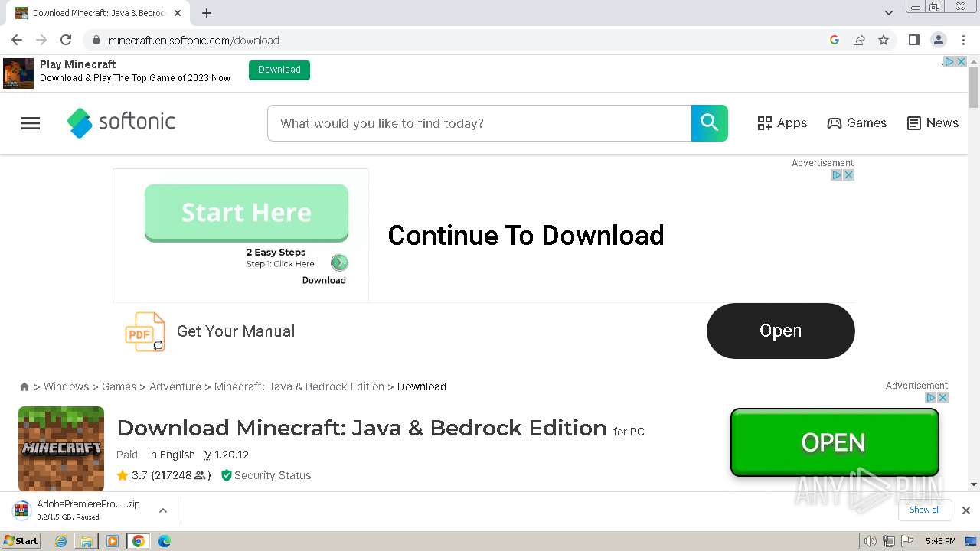Share this page using the share icon
Viewport: 980px width, 551px height.
pyautogui.click(x=859, y=40)
